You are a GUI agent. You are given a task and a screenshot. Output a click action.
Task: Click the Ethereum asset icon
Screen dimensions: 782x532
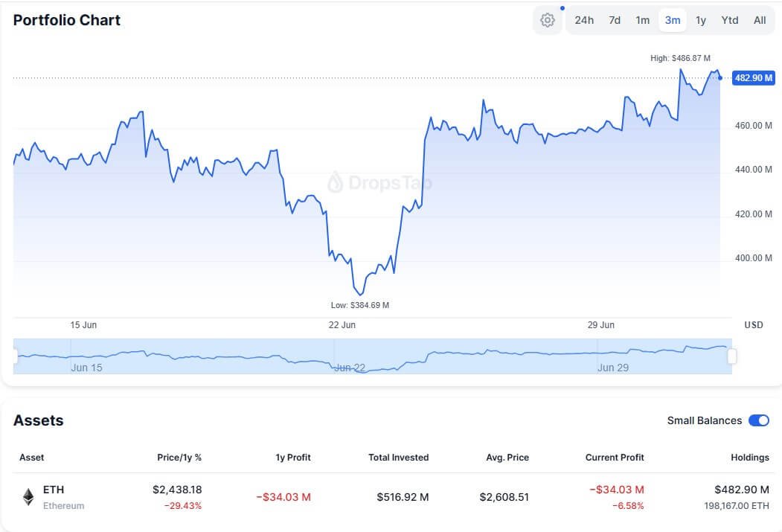coord(28,496)
